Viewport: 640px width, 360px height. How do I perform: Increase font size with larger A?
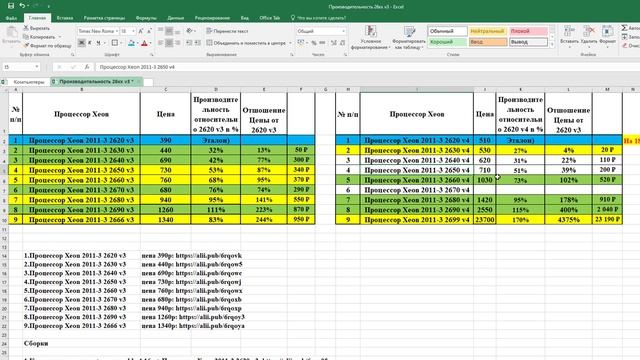tap(141, 31)
